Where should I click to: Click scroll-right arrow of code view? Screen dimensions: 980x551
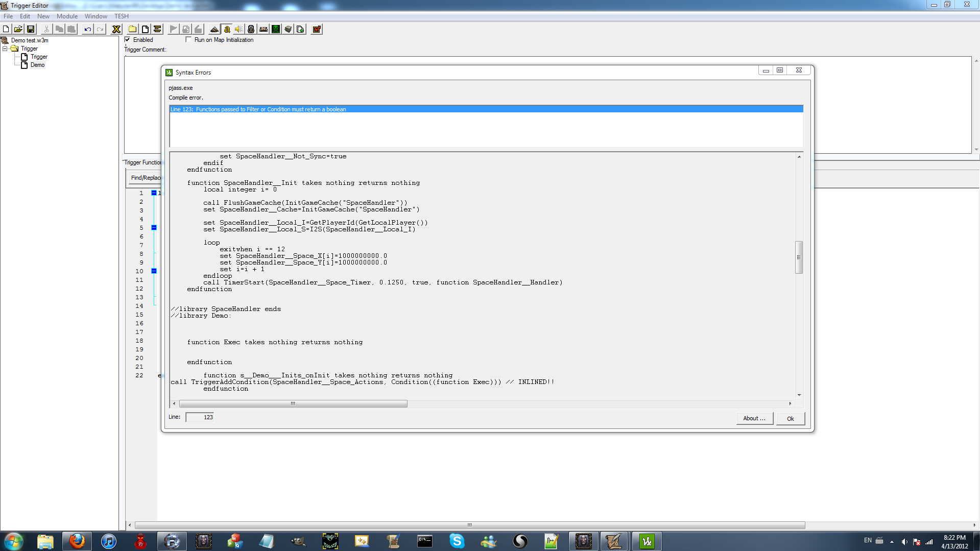(x=790, y=403)
